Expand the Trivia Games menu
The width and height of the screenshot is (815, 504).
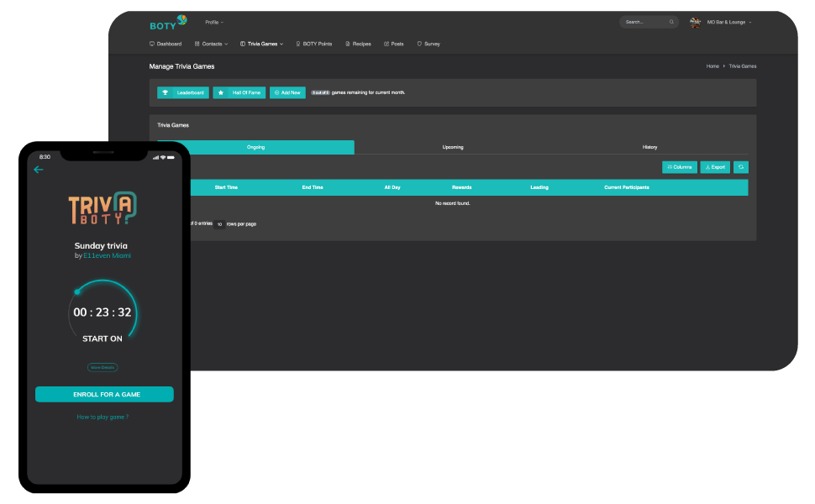point(261,44)
